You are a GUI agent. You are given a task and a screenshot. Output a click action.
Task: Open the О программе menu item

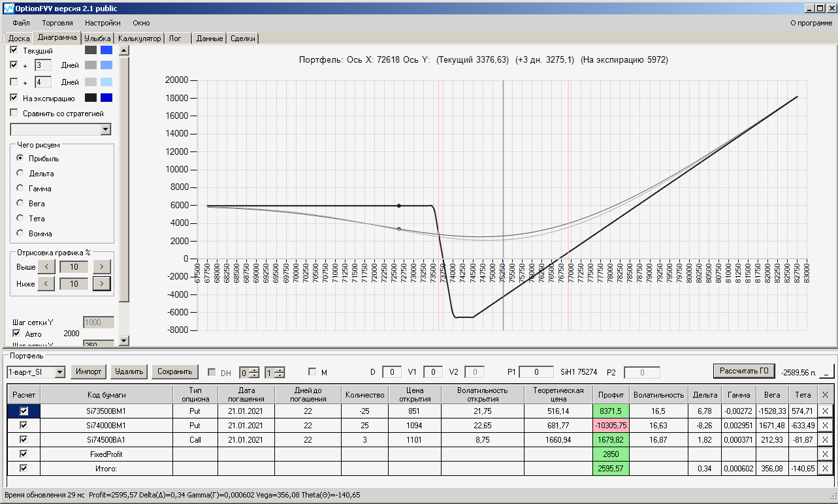(x=811, y=23)
